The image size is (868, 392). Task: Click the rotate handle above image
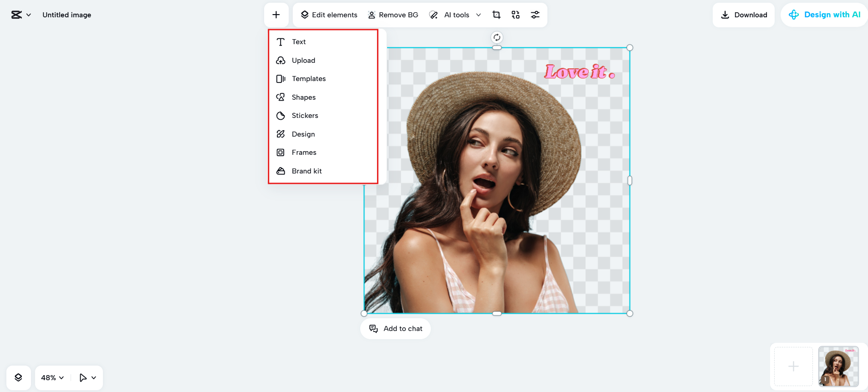point(497,37)
